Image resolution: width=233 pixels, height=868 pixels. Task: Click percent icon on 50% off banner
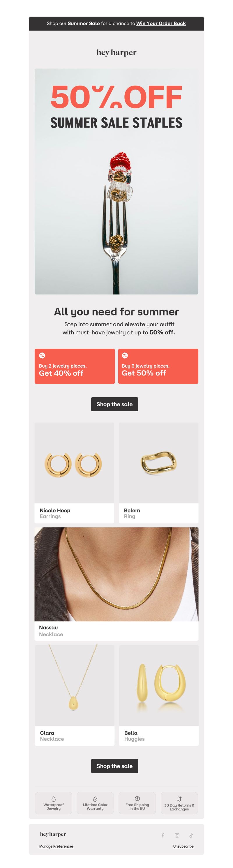tap(125, 355)
